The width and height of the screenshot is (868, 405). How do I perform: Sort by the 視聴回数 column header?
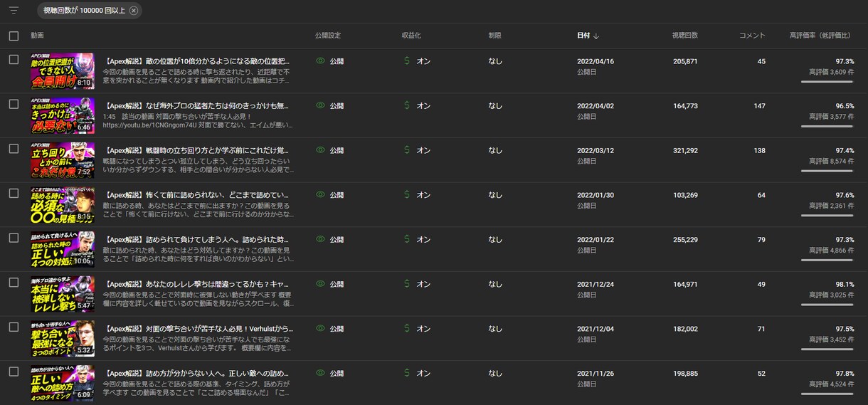point(684,36)
